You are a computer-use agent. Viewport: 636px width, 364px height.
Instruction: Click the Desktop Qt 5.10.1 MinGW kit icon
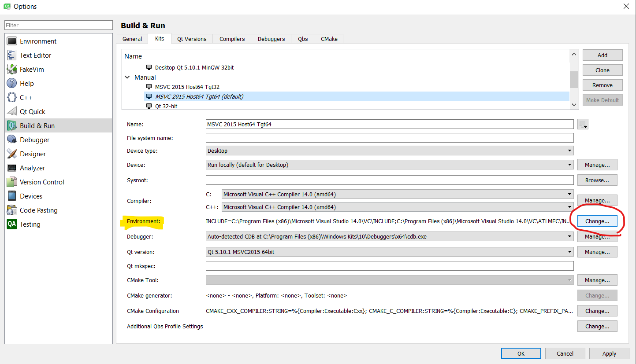pyautogui.click(x=149, y=67)
